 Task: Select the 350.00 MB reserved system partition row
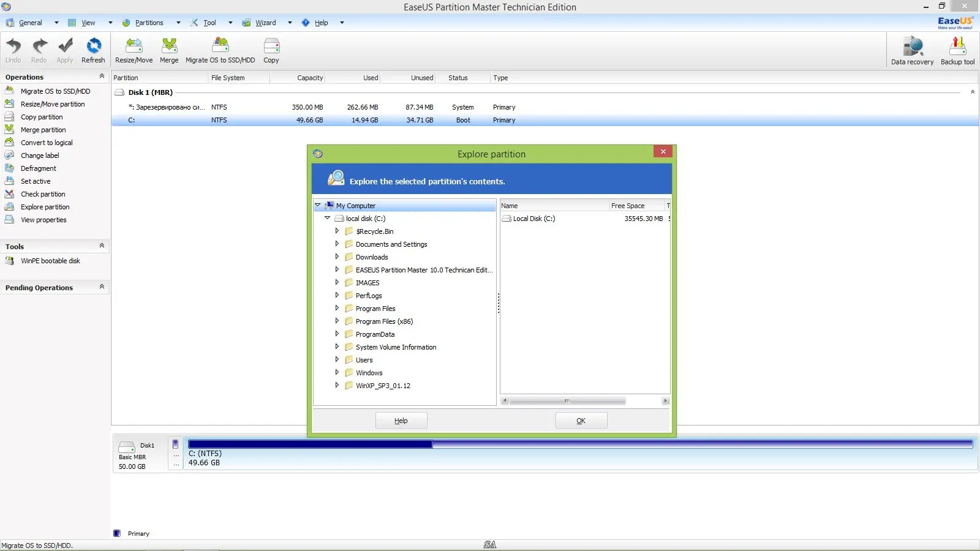[x=545, y=107]
